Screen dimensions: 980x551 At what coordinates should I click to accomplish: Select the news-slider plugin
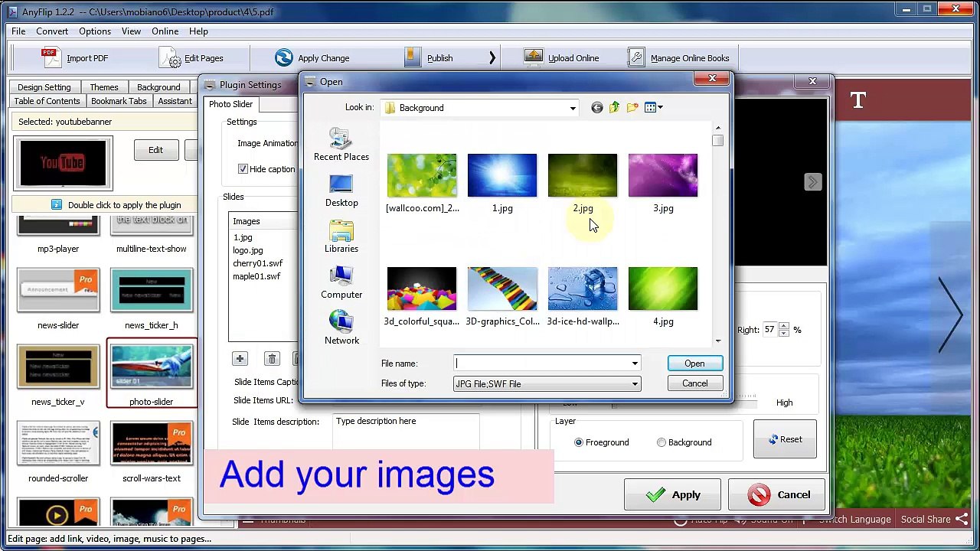(58, 299)
